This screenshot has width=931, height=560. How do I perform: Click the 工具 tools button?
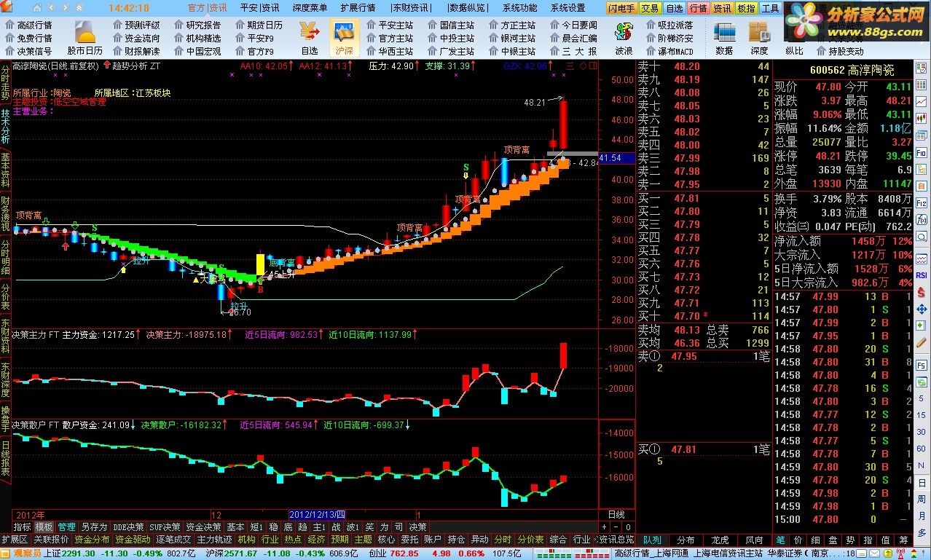[x=769, y=8]
